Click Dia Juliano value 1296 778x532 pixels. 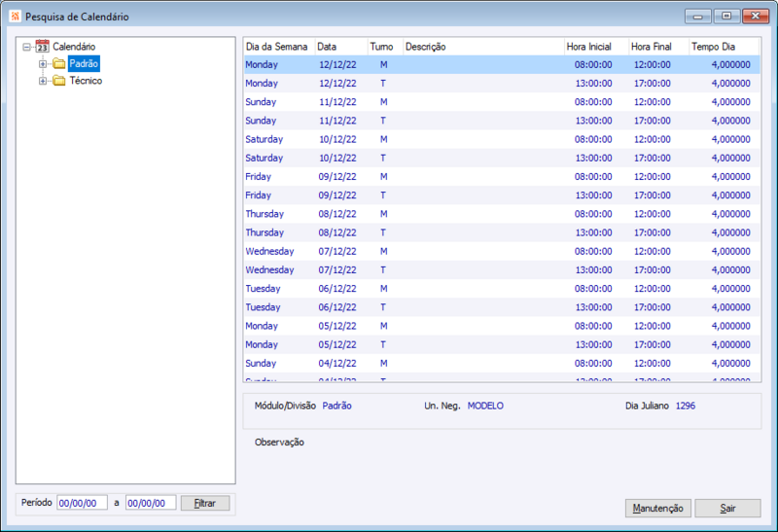pos(686,406)
